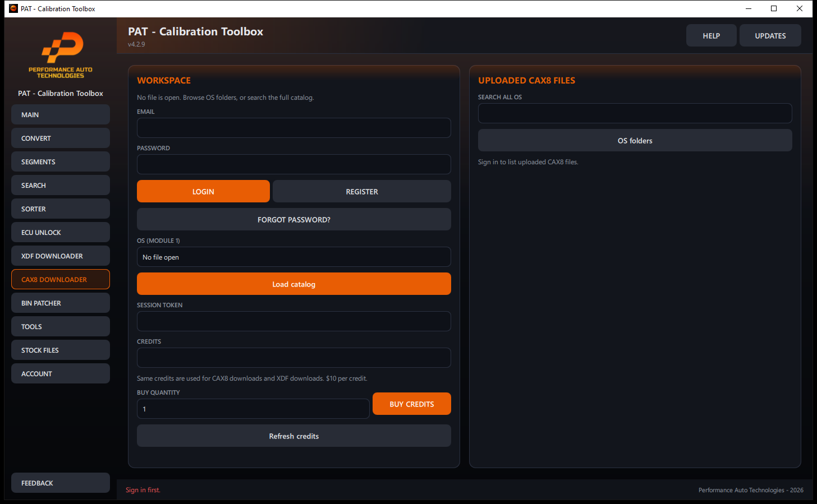Click the REGISTER button
The width and height of the screenshot is (817, 504).
point(362,191)
